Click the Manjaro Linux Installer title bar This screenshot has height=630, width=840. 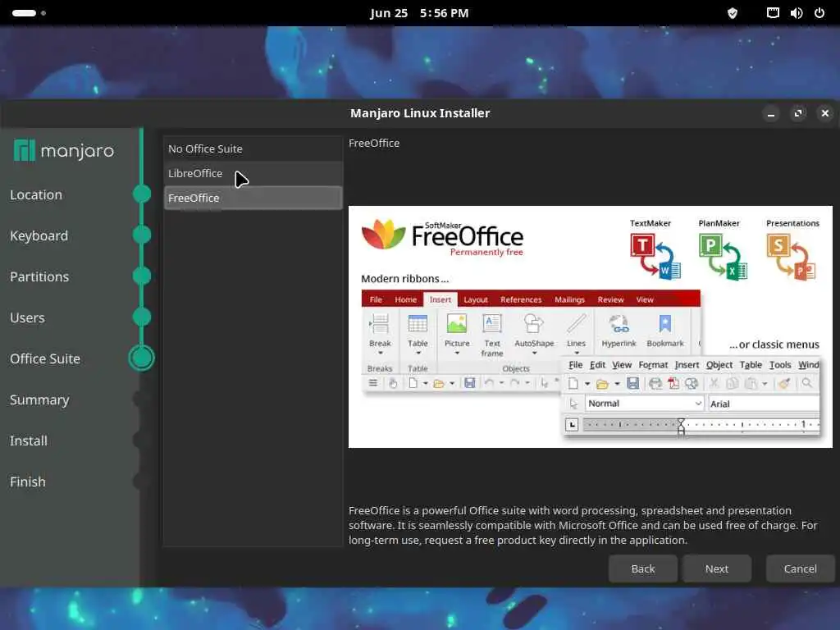point(420,113)
